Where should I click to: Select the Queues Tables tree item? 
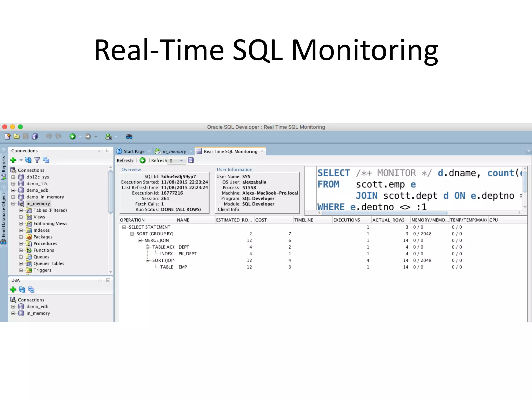click(x=49, y=263)
